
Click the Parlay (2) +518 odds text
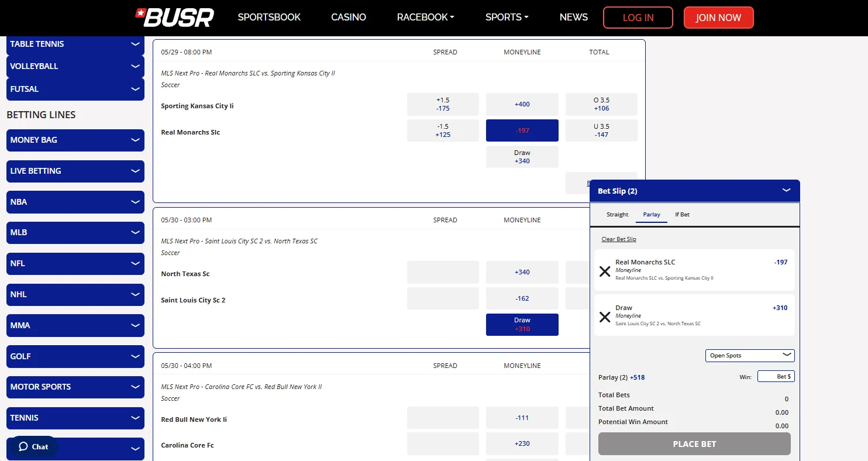coord(621,377)
